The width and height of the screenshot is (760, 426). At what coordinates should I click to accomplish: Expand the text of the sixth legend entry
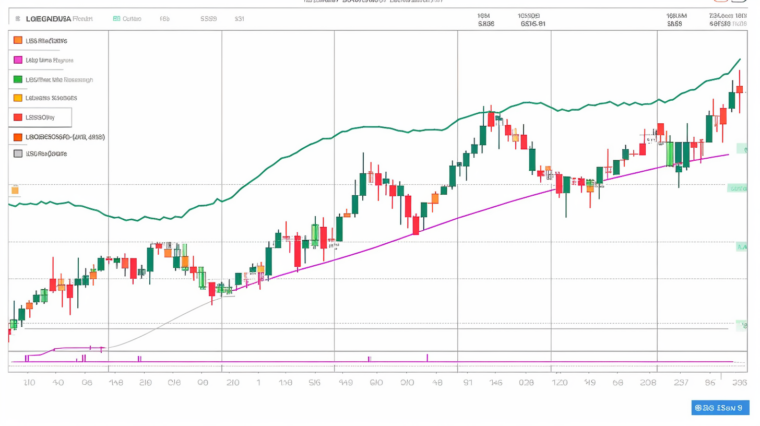[x=66, y=136]
